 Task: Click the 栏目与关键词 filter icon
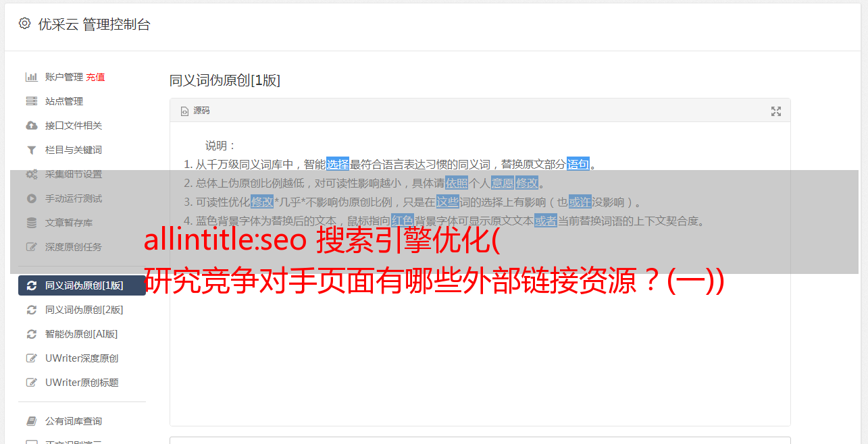[x=31, y=150]
